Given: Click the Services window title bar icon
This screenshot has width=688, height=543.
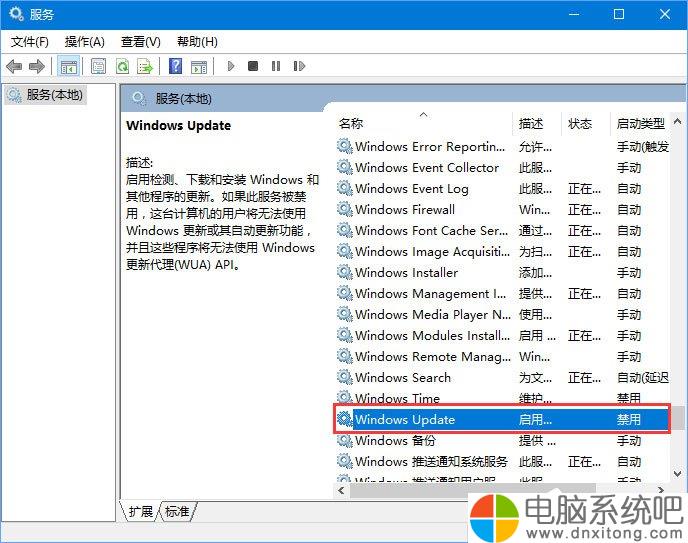Looking at the screenshot, I should pyautogui.click(x=16, y=14).
